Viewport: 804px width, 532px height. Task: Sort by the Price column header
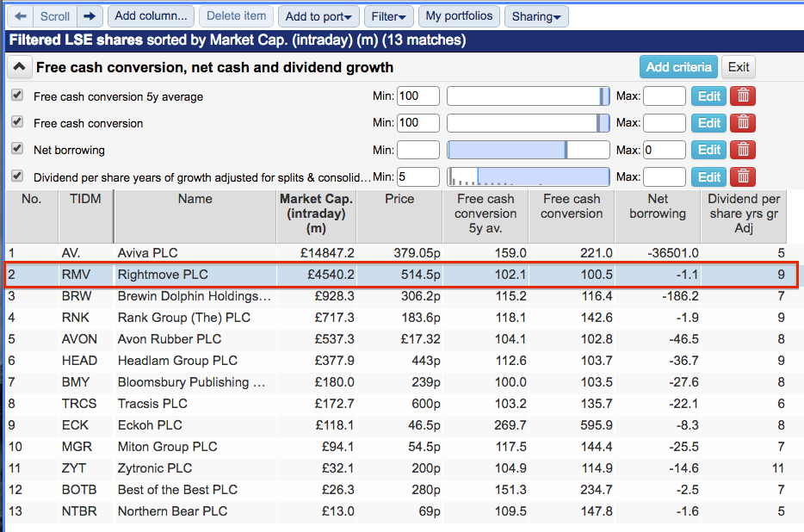pyautogui.click(x=399, y=216)
